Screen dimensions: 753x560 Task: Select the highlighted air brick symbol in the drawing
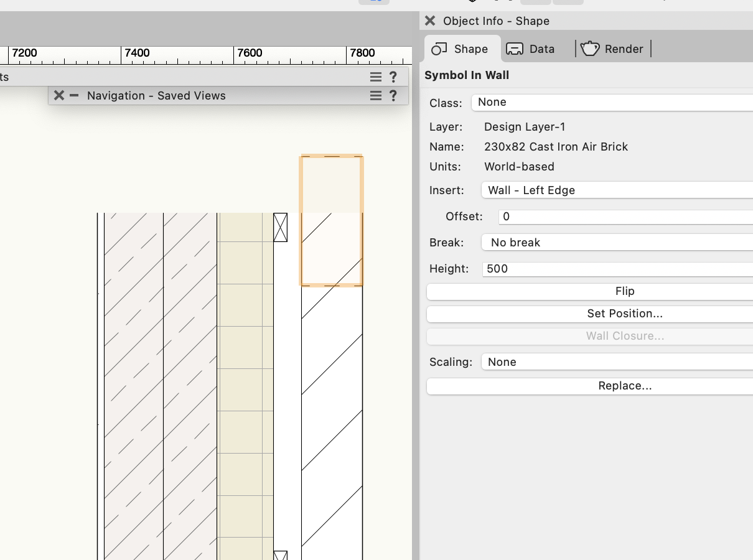click(x=332, y=221)
